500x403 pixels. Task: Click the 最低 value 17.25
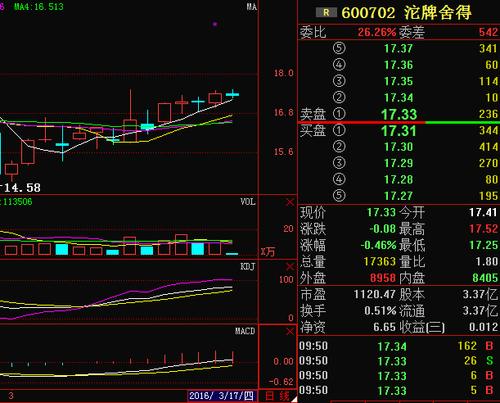tap(483, 245)
